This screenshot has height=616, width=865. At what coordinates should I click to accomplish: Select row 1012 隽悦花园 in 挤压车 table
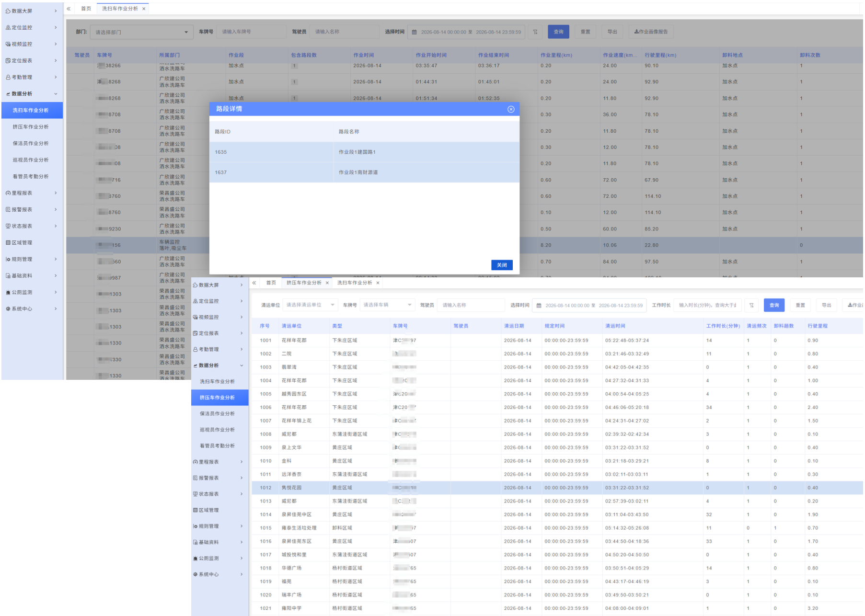(557, 488)
